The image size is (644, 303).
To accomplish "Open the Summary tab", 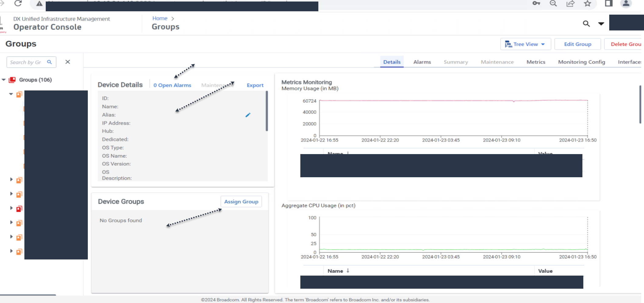I will point(456,62).
